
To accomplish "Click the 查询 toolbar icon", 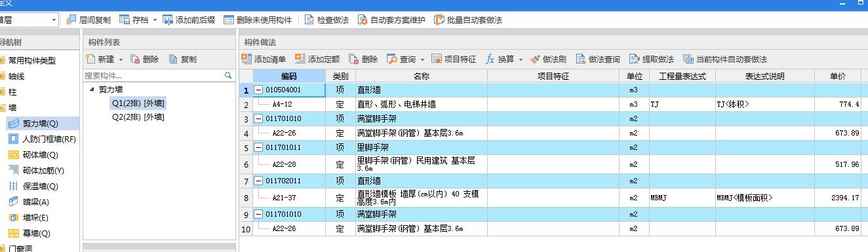I will (x=392, y=59).
